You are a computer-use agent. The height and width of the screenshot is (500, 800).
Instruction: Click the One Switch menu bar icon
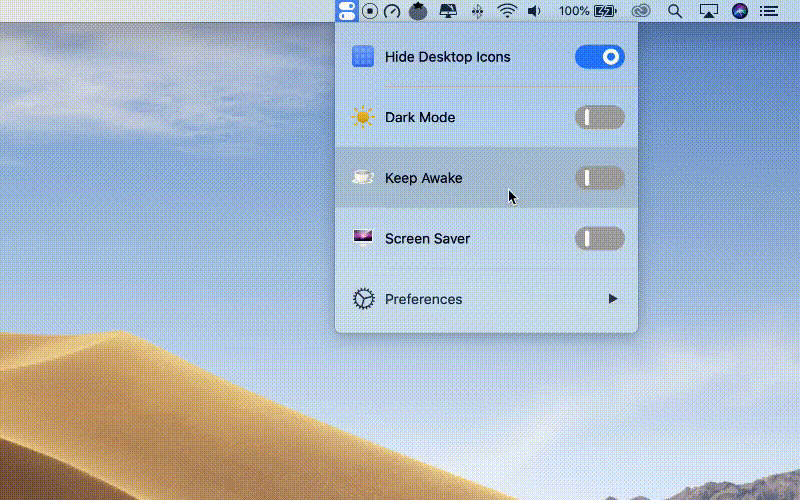point(347,11)
